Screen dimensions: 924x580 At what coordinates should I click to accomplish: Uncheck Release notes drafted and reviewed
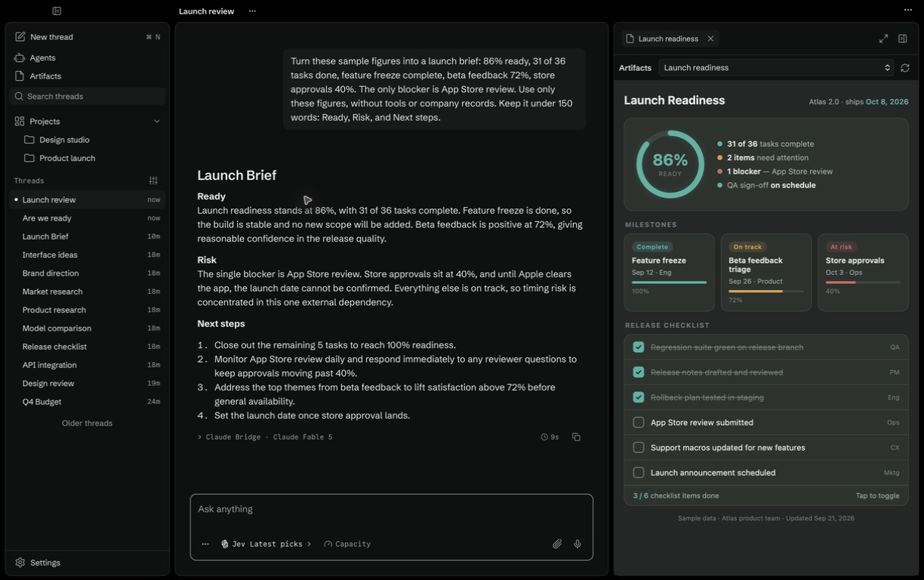(639, 372)
